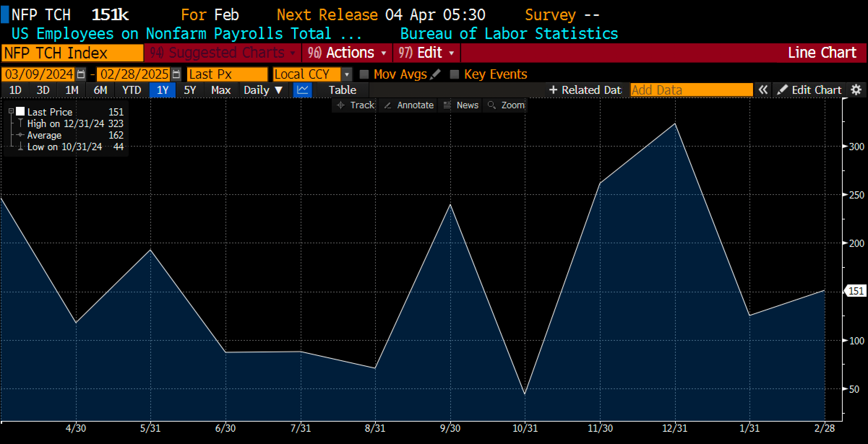Click the Add Data input field
The width and height of the screenshot is (868, 444).
click(692, 90)
